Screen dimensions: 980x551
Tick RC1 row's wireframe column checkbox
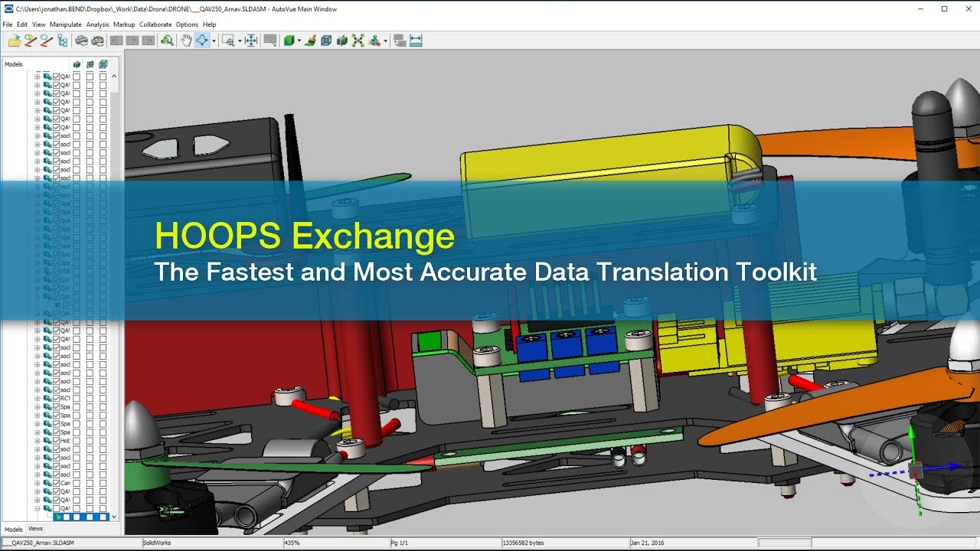pyautogui.click(x=103, y=399)
